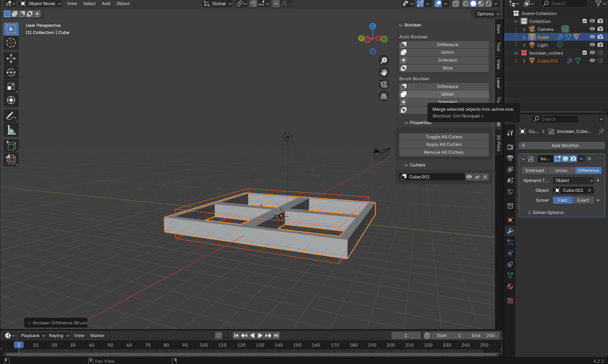Pin the properties editor context
608x364 pixels.
601,131
